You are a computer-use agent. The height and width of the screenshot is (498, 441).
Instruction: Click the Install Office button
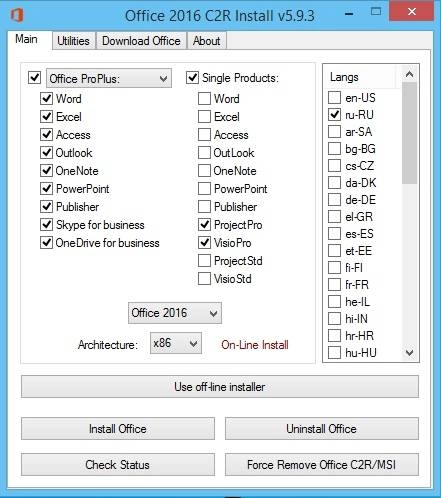(118, 428)
